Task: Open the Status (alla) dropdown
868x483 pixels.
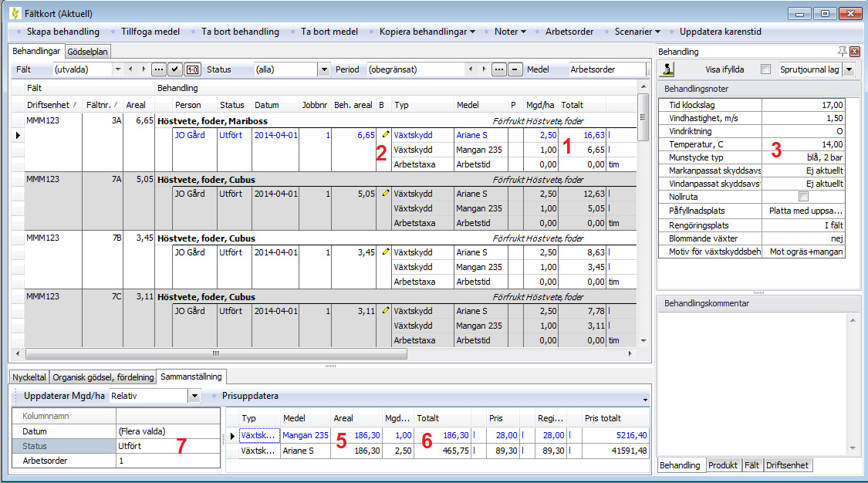Action: (324, 69)
